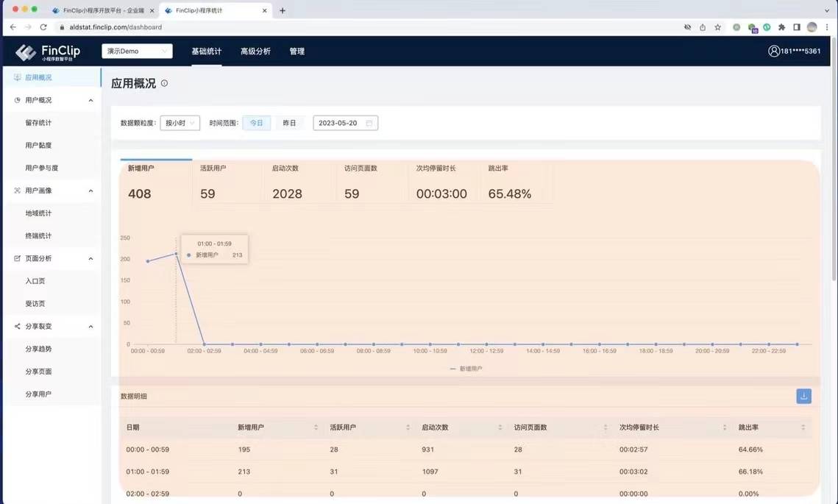Screen dimensions: 838x504
Task: Open the 按小时 granularity dropdown
Action: (x=180, y=124)
